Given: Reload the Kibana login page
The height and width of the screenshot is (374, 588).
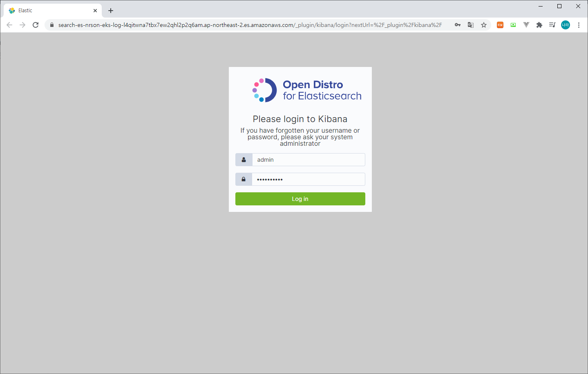Looking at the screenshot, I should 36,25.
